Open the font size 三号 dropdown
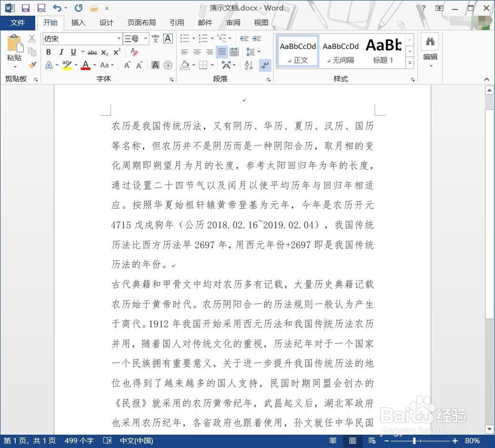This screenshot has width=495, height=448. tap(146, 39)
